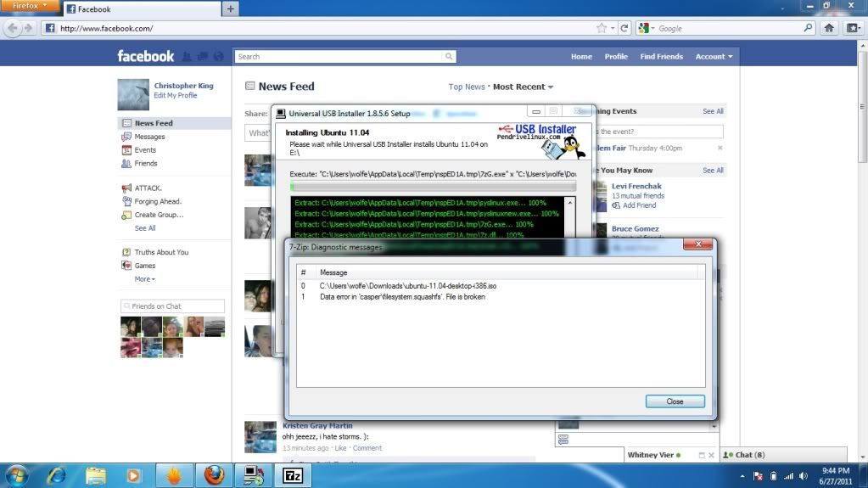Viewport: 868px width, 488px height.
Task: Click the search magnifier in Facebook search box
Action: [449, 57]
